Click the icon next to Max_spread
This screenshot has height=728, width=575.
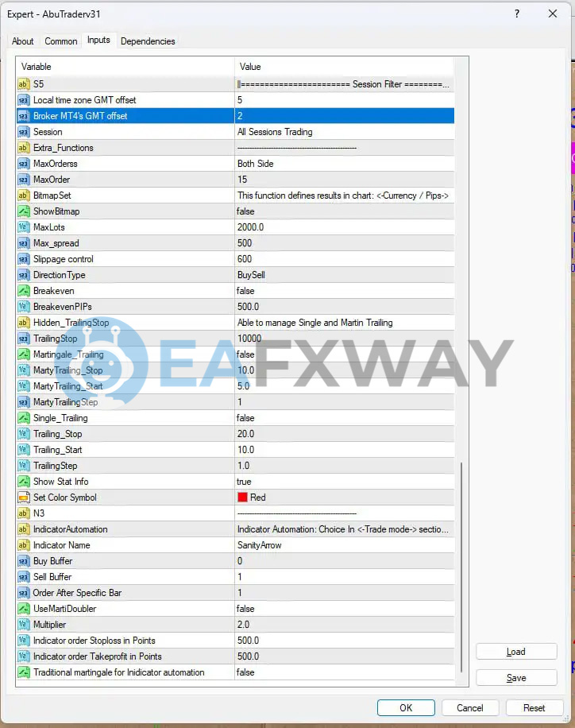click(23, 243)
